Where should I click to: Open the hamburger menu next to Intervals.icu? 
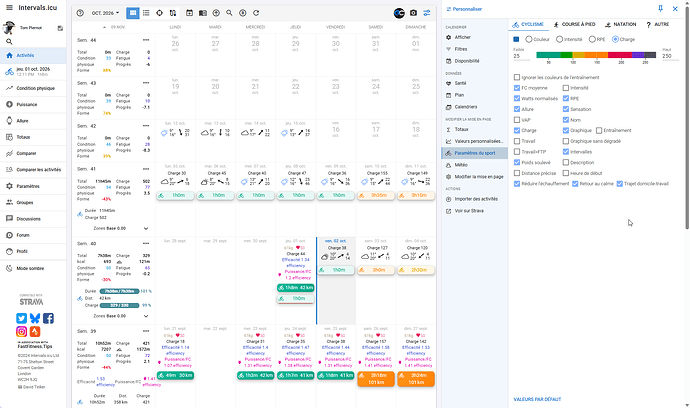point(9,7)
